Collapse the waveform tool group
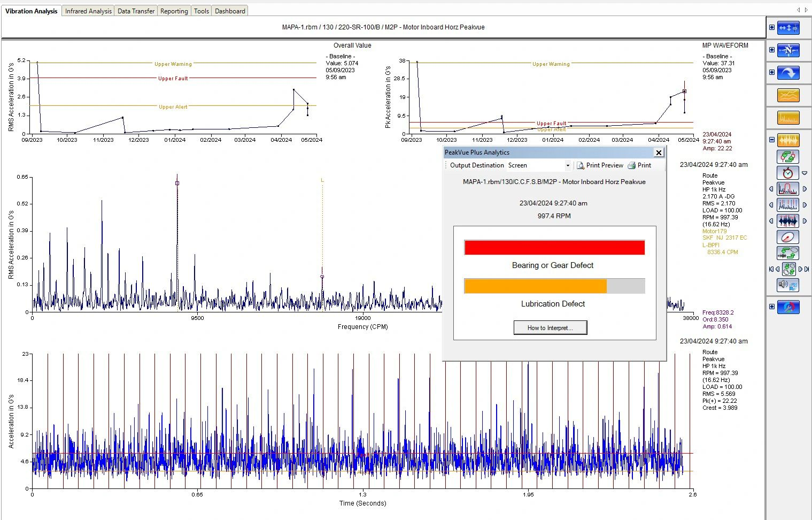 click(x=772, y=140)
